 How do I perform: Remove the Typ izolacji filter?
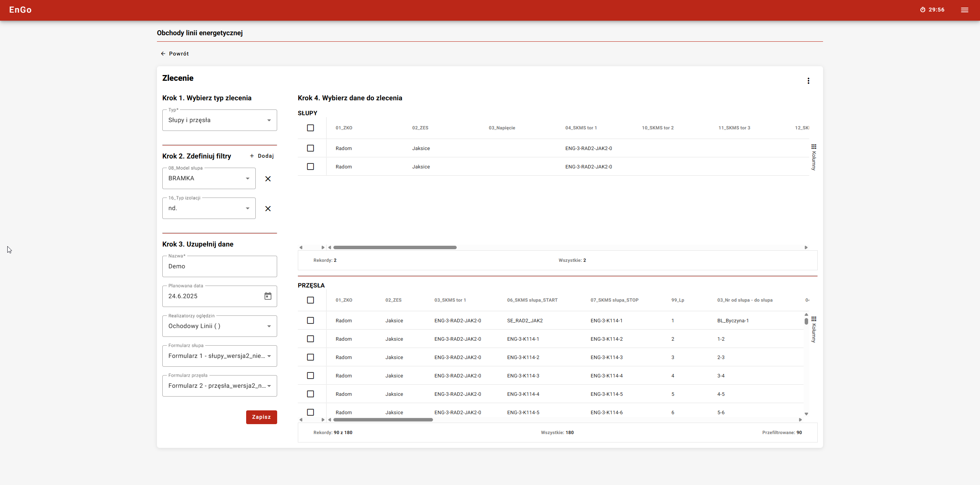coord(268,209)
